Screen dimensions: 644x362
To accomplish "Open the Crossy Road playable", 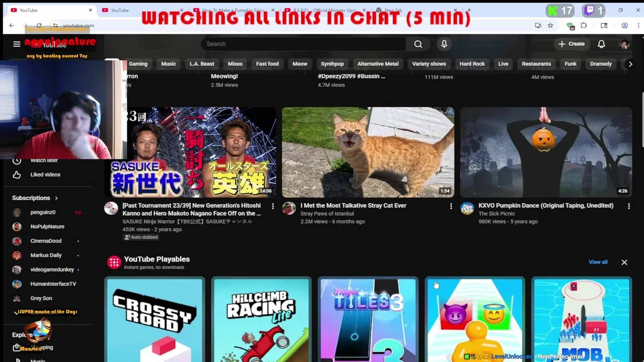I will pos(154,320).
